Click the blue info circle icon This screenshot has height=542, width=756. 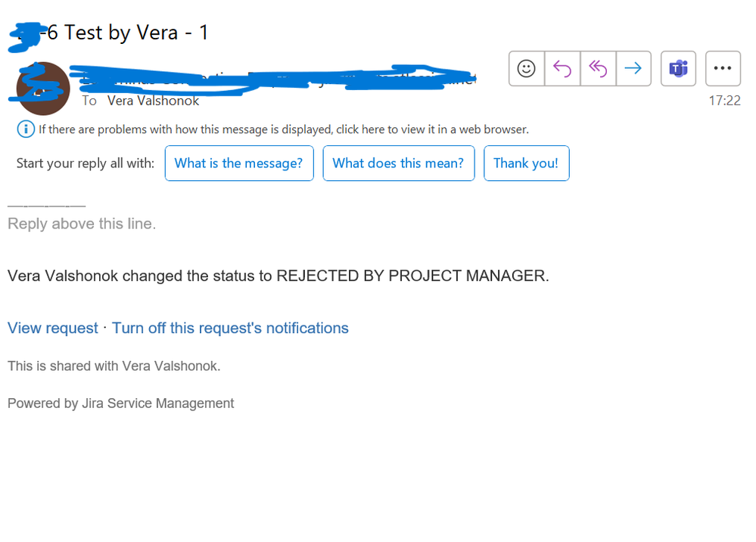coord(26,129)
